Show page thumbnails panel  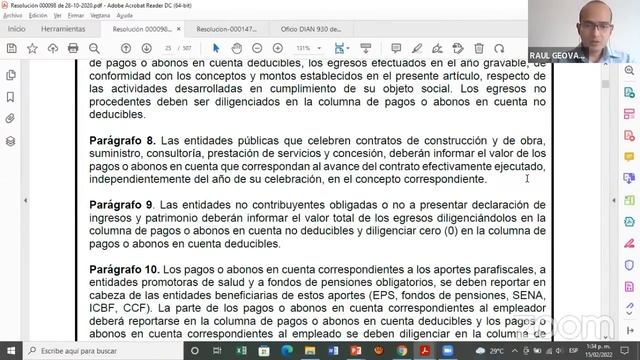point(11,75)
